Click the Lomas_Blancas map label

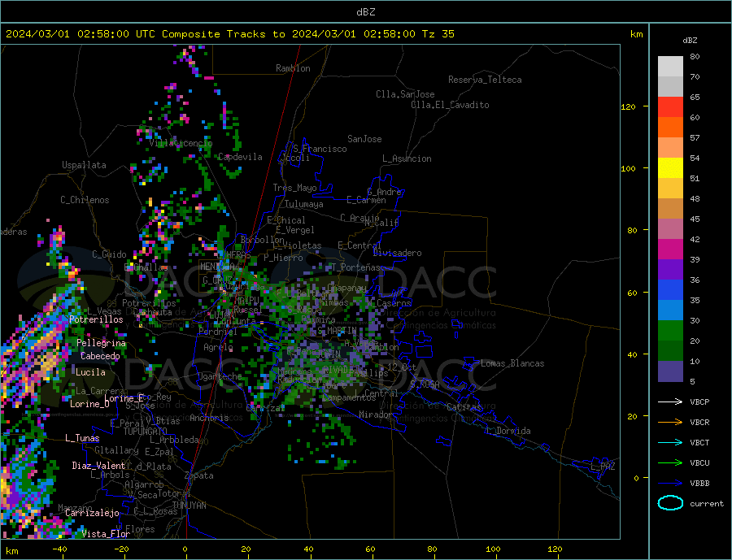[x=512, y=363]
